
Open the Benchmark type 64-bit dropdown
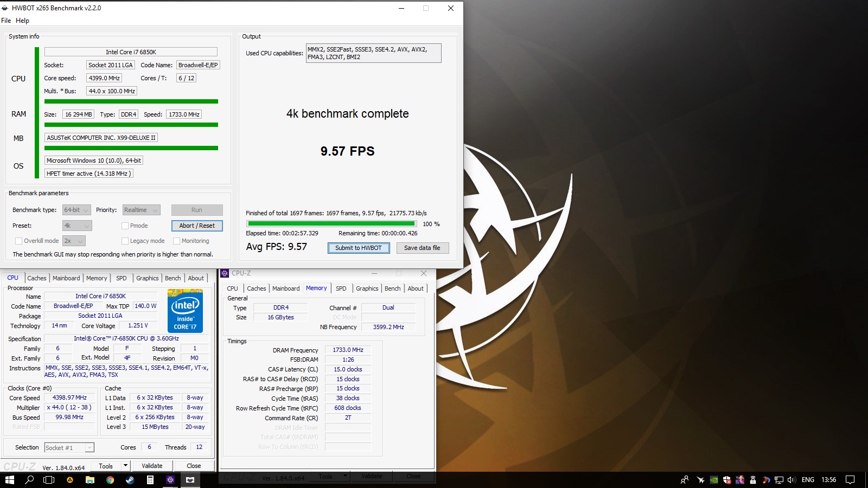(x=76, y=210)
